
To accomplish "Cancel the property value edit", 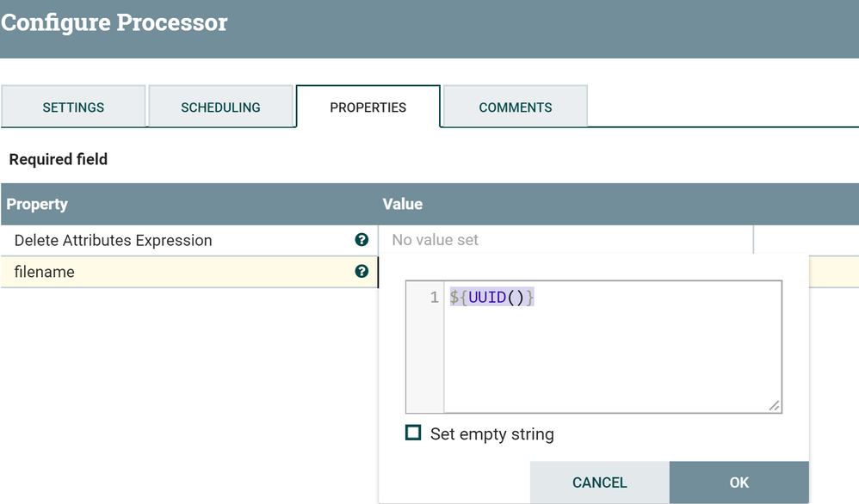I will point(599,482).
